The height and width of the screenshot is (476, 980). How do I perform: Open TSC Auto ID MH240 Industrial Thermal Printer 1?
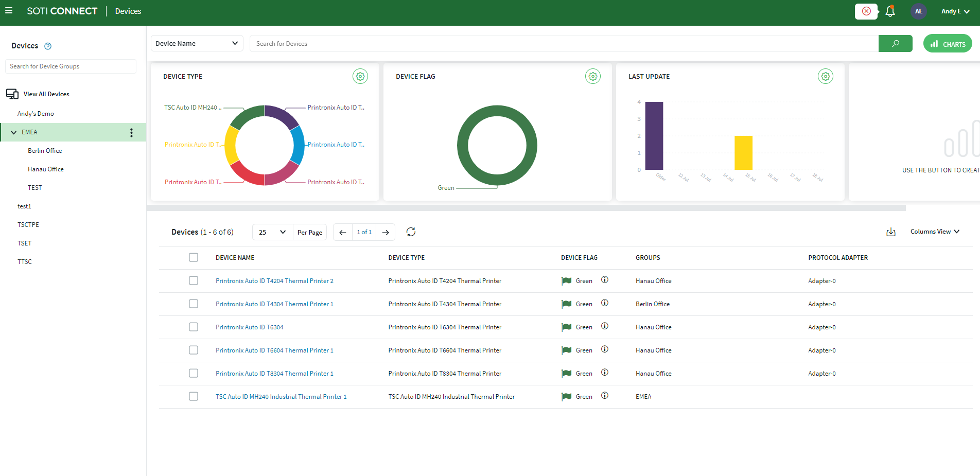281,397
